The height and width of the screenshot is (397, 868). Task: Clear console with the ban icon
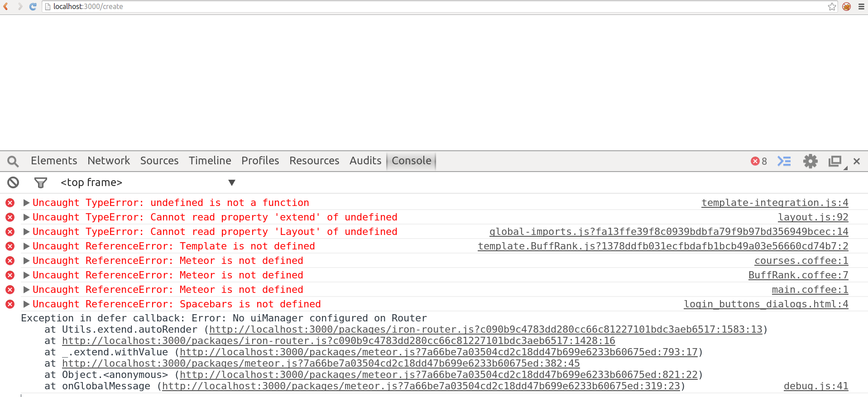[x=13, y=182]
